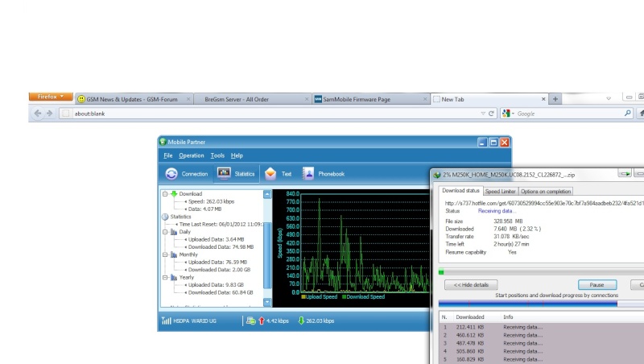The height and width of the screenshot is (364, 644).
Task: Select Data: 4.07 MB row
Action: pyautogui.click(x=204, y=209)
